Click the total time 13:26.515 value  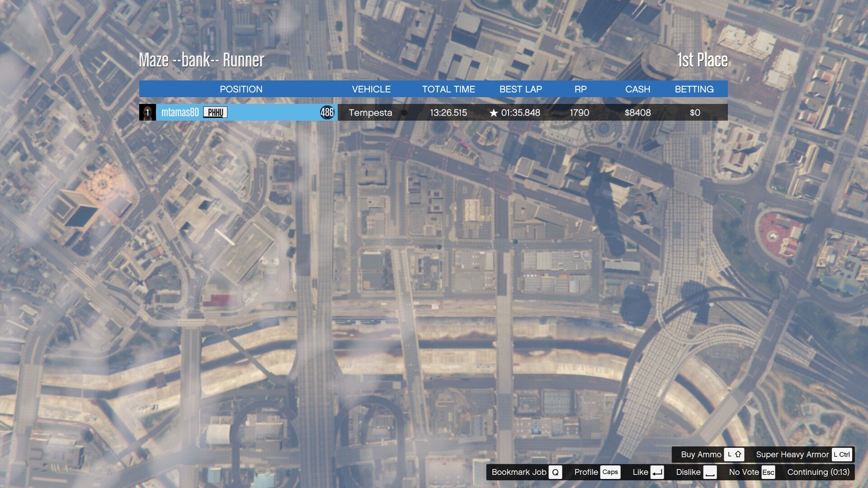pos(448,113)
